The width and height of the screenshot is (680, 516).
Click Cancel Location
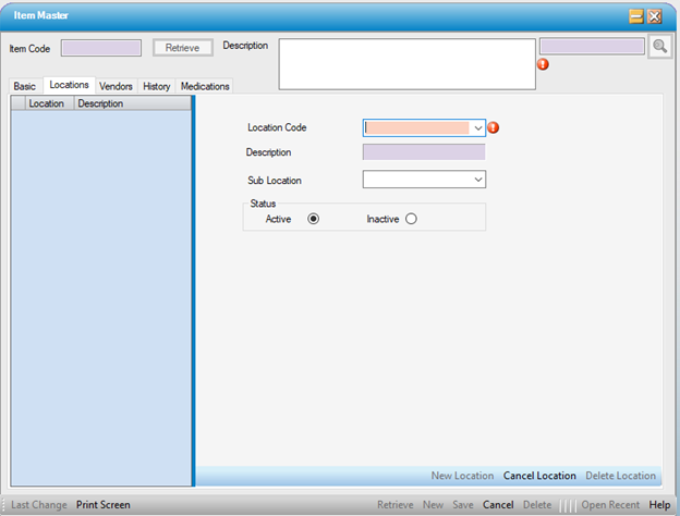[x=539, y=476]
